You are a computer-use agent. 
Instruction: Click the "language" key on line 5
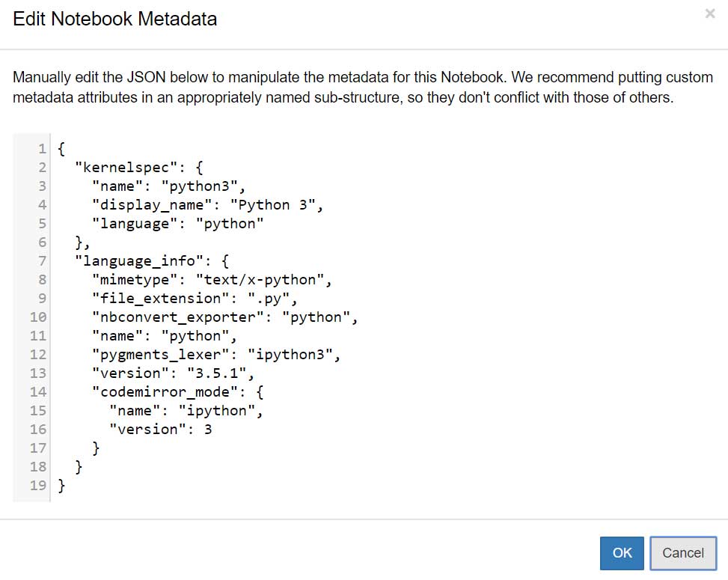[x=131, y=223]
